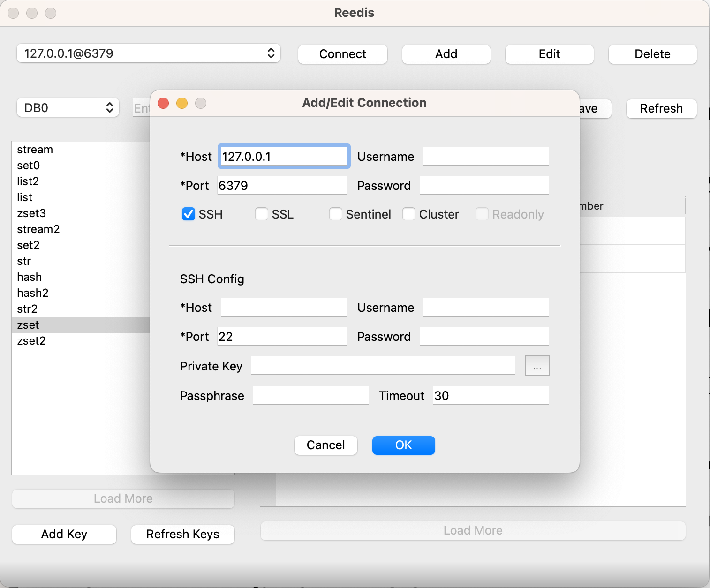Click the Private Key path field

383,365
